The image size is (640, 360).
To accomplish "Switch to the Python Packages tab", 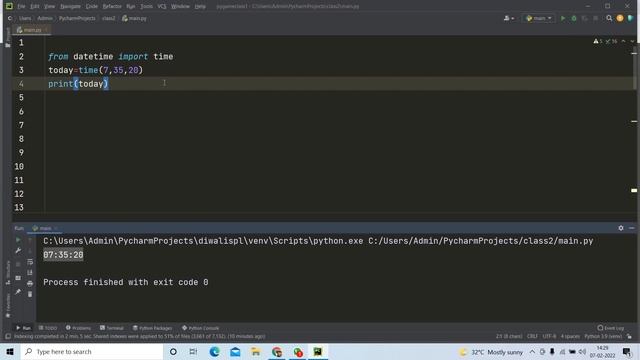I will pos(152,328).
